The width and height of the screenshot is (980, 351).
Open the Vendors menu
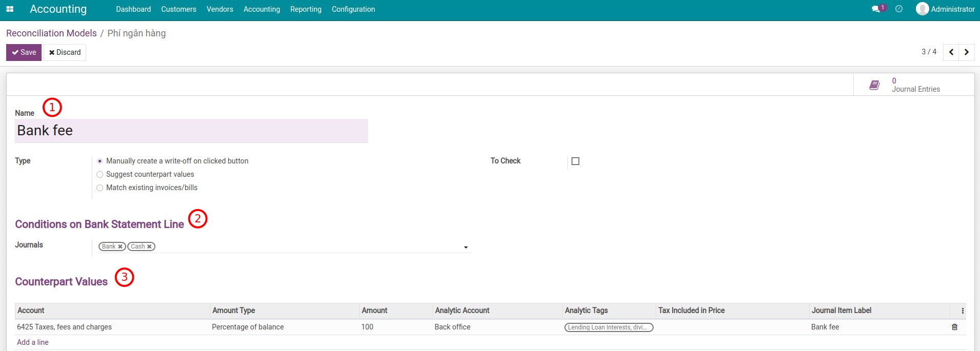(x=220, y=9)
